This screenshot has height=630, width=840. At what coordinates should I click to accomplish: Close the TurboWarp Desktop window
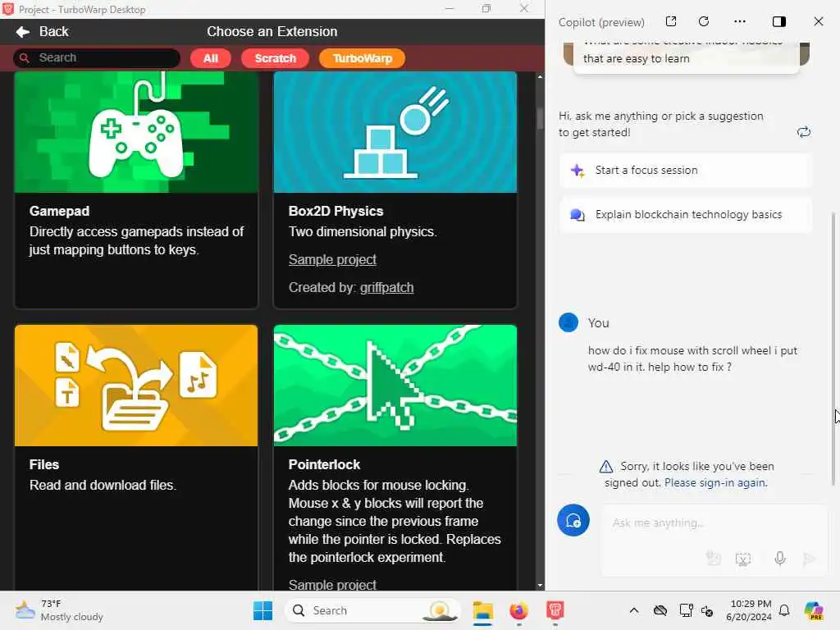coord(524,8)
